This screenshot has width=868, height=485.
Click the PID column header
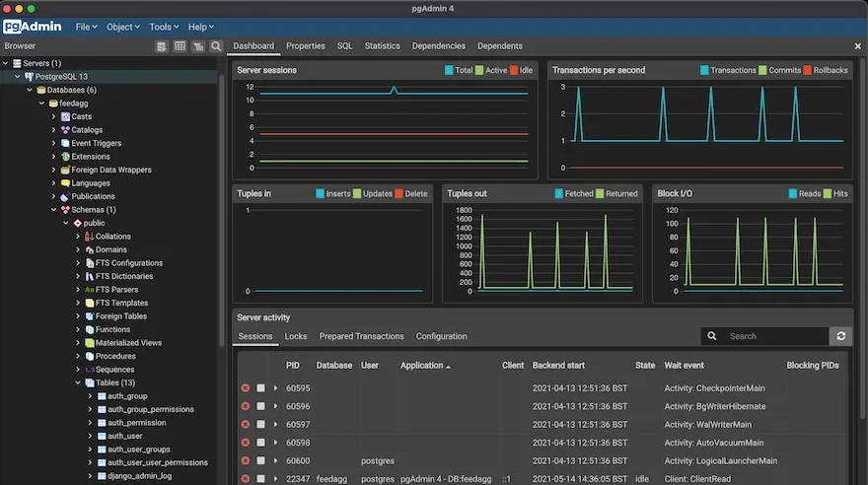click(292, 366)
